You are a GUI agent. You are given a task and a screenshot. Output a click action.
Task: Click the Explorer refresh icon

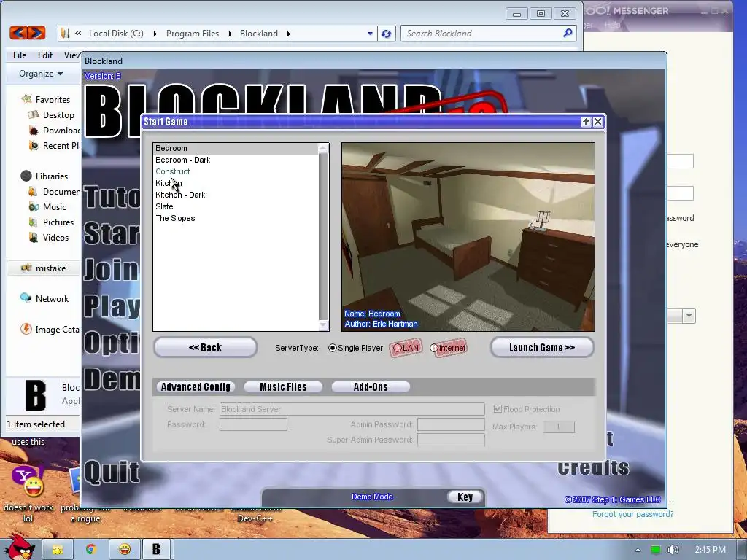click(x=387, y=34)
